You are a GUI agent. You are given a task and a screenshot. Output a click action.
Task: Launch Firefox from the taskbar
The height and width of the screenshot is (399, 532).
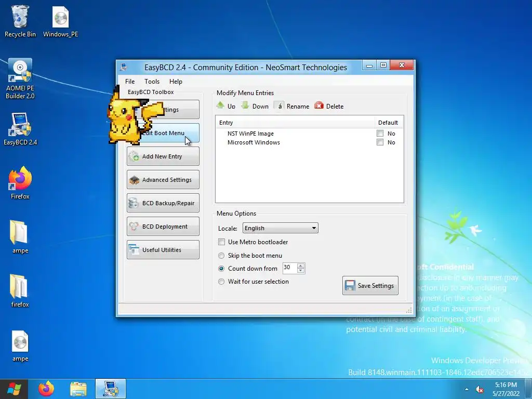46,389
